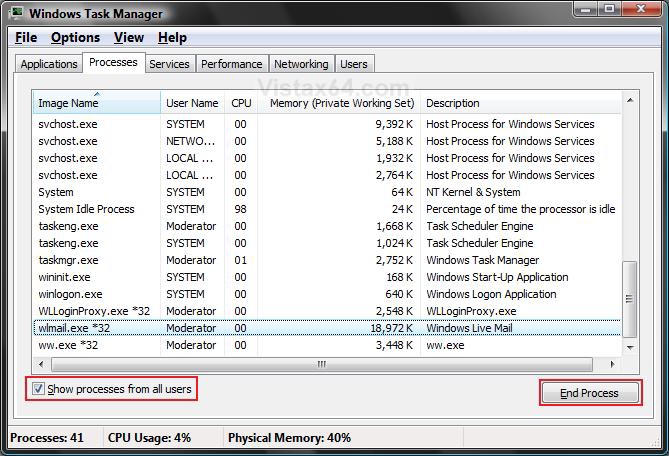Maximize the Task Manager window
This screenshot has width=669, height=456.
(x=610, y=9)
